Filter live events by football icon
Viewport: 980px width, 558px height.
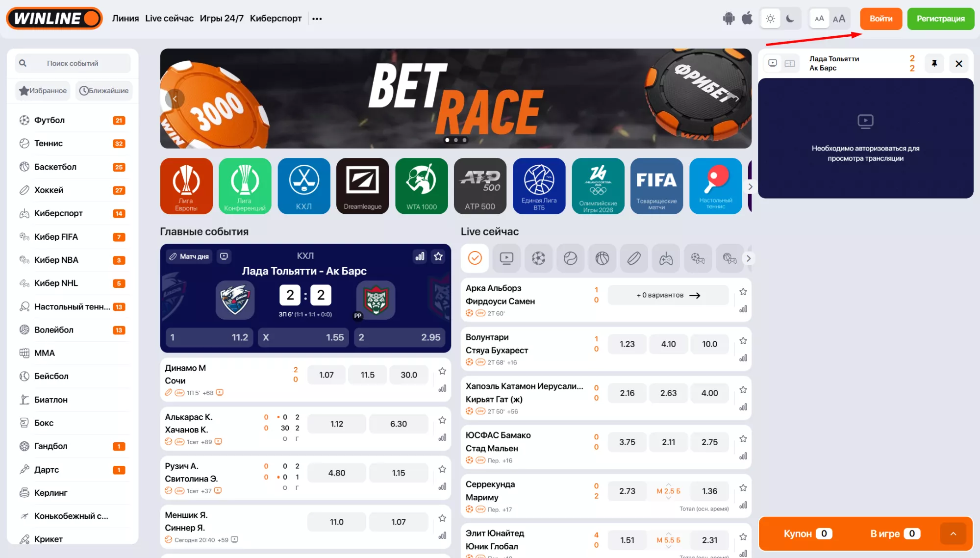pyautogui.click(x=538, y=258)
